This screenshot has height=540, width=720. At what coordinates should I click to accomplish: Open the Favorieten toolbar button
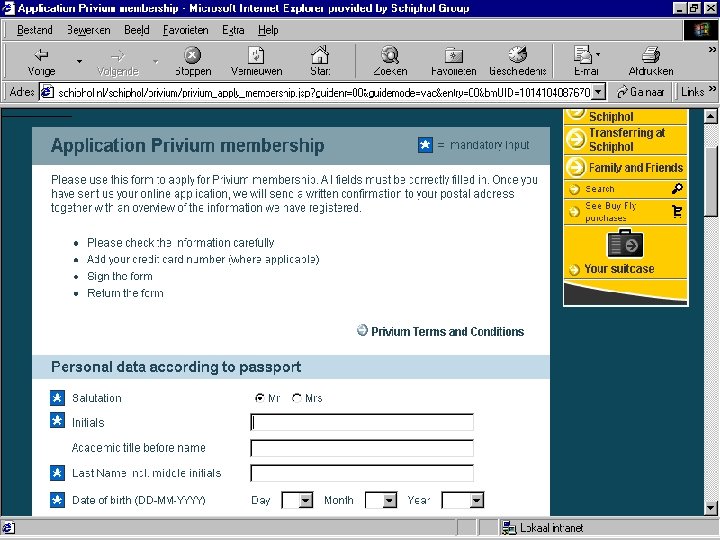[454, 62]
